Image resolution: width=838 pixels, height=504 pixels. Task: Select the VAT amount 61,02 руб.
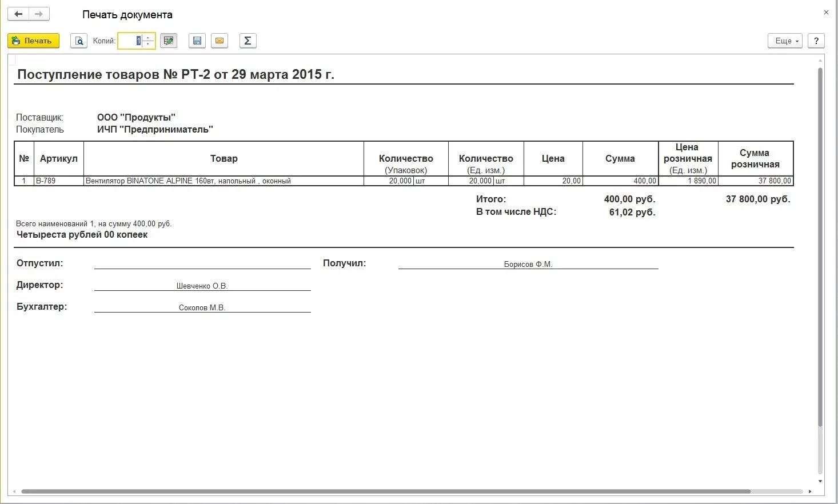[x=632, y=212]
